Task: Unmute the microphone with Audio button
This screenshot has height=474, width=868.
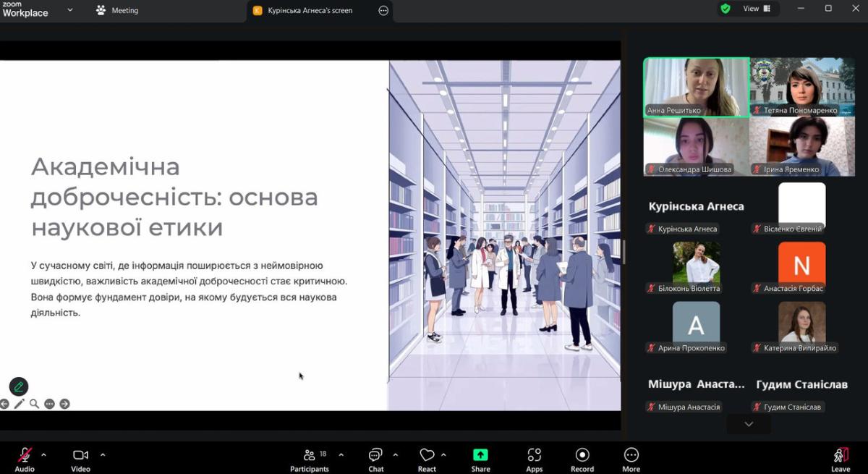Action: coord(25,459)
